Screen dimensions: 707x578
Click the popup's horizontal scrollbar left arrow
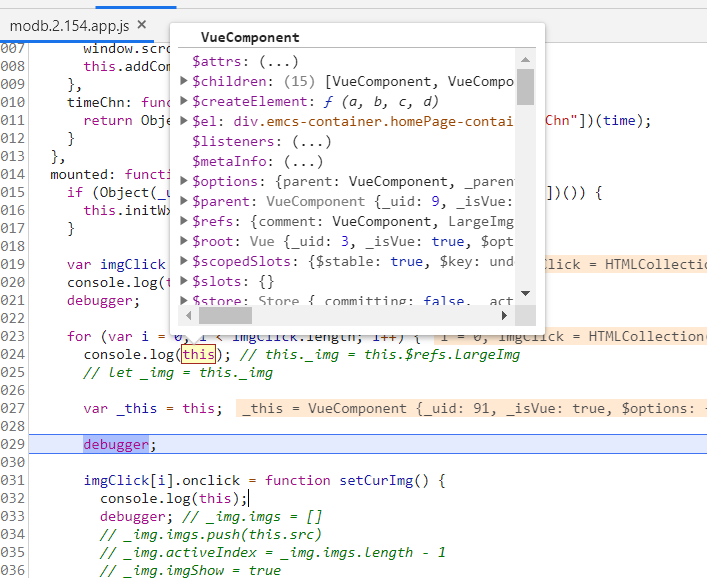click(x=186, y=316)
